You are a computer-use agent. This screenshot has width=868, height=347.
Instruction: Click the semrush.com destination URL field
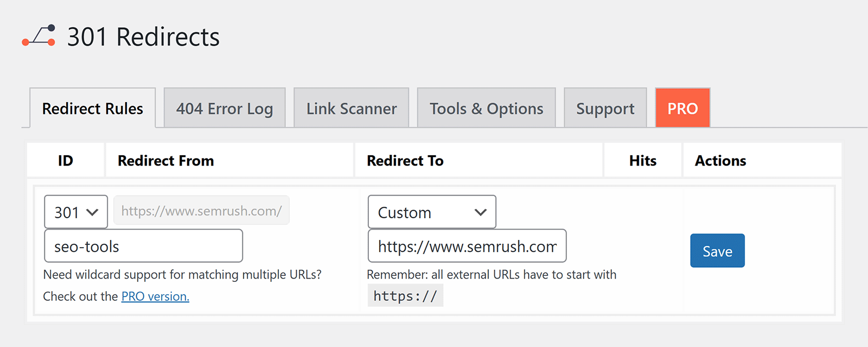point(467,245)
